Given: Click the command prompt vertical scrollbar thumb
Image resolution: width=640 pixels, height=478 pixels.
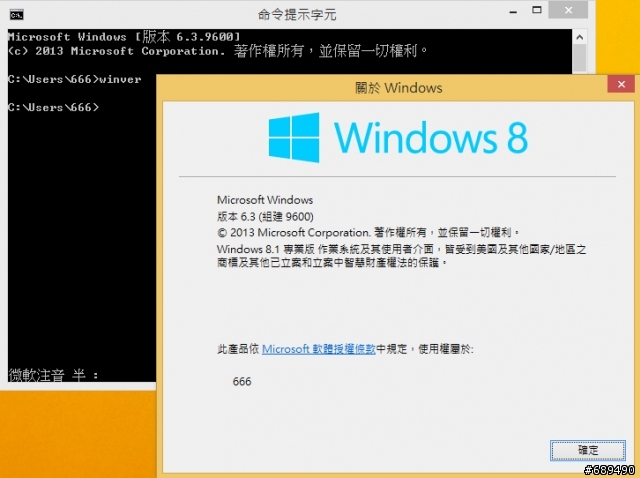Looking at the screenshot, I should [580, 58].
